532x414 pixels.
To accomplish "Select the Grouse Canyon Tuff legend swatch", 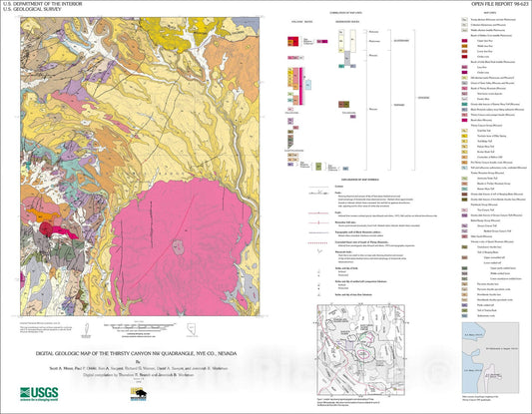I will point(464,225).
